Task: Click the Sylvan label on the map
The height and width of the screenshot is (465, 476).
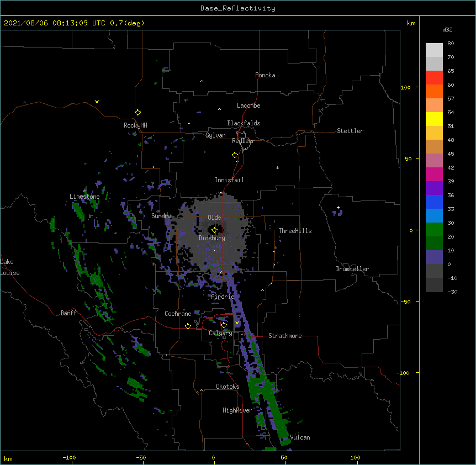Action: [x=215, y=135]
